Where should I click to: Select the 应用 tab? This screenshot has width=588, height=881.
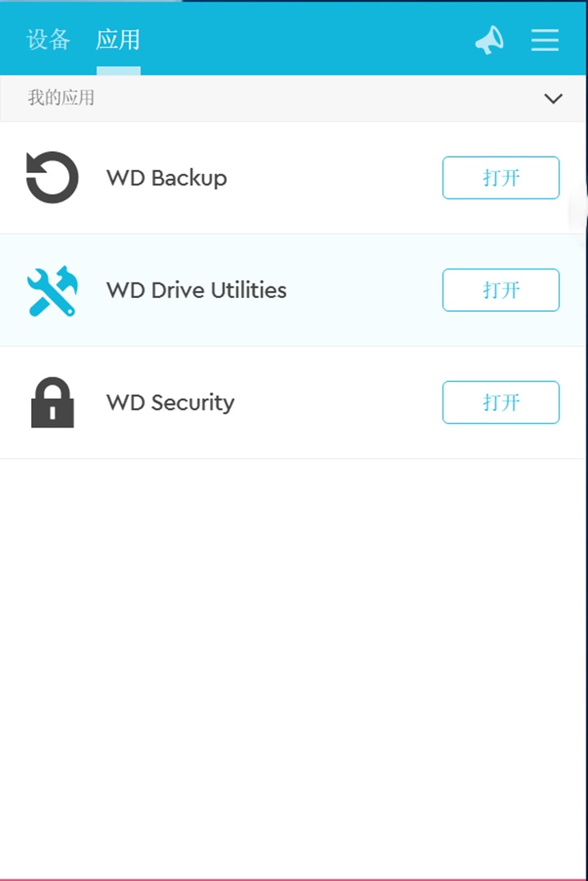pos(118,39)
